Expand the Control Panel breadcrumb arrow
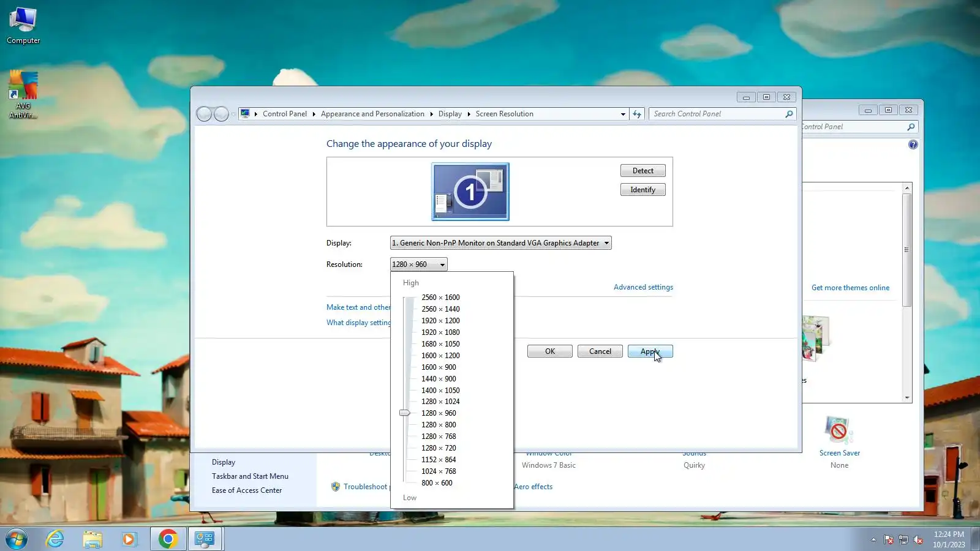The width and height of the screenshot is (980, 551). (314, 114)
